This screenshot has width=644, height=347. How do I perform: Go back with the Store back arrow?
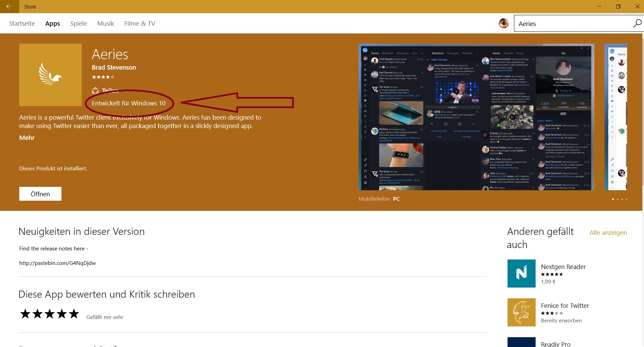9,6
